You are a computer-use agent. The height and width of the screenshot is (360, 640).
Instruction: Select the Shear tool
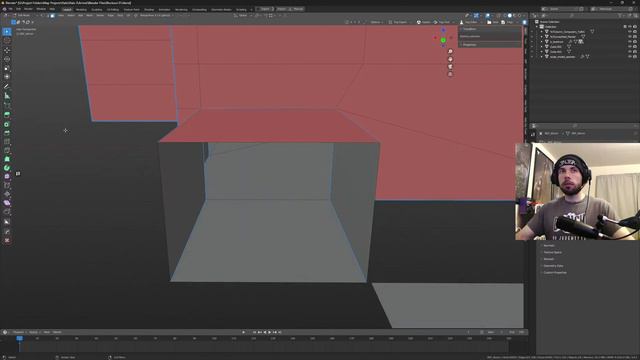click(7, 203)
